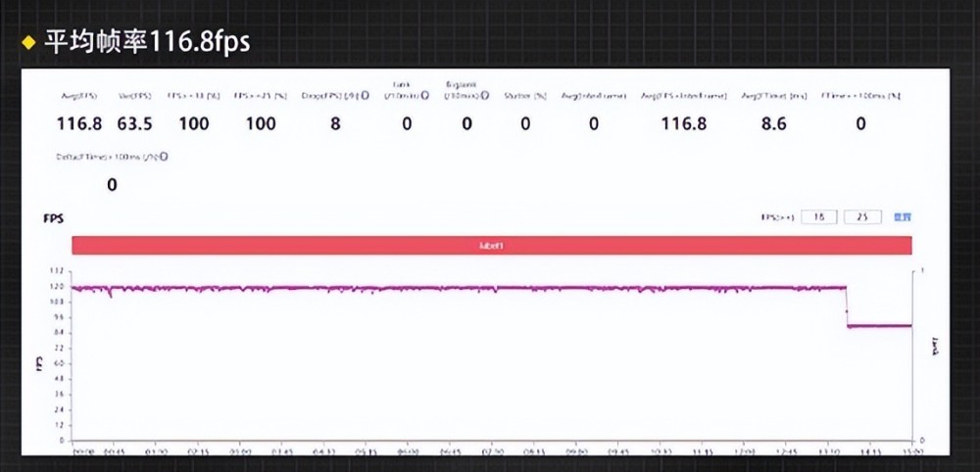Click the info icon beside BigJank

tap(483, 96)
